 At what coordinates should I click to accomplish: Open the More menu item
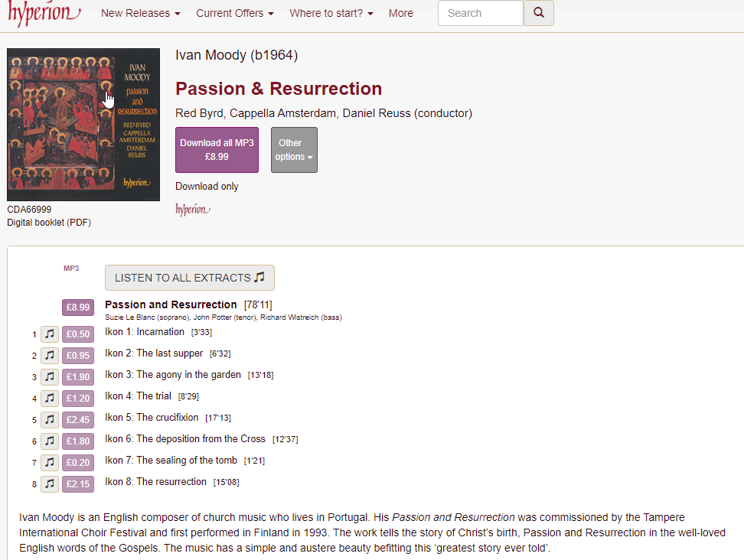coord(401,13)
